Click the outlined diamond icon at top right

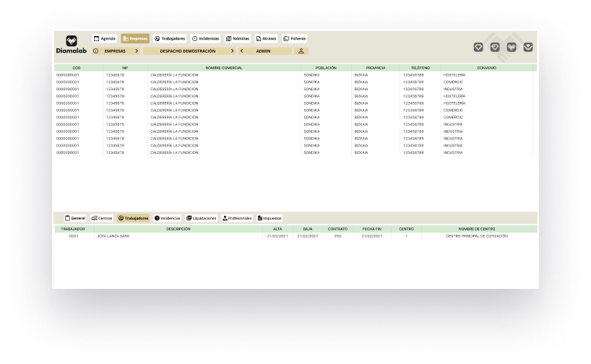(x=478, y=47)
